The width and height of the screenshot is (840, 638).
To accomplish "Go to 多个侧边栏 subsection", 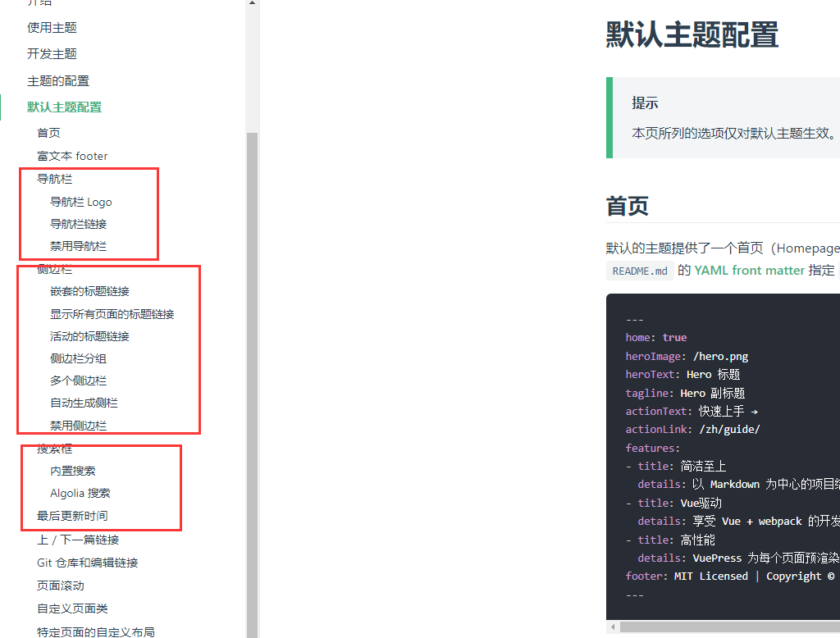I will (x=78, y=381).
